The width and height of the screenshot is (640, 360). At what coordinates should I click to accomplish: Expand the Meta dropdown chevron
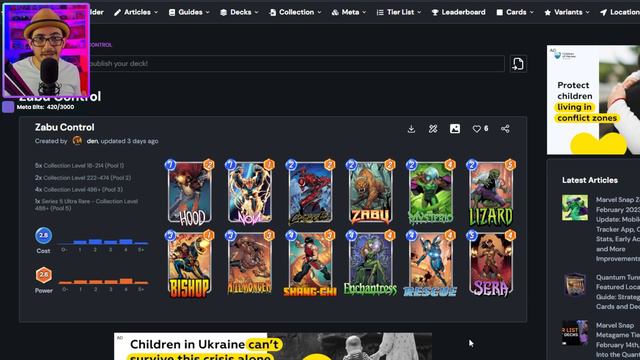(x=364, y=13)
